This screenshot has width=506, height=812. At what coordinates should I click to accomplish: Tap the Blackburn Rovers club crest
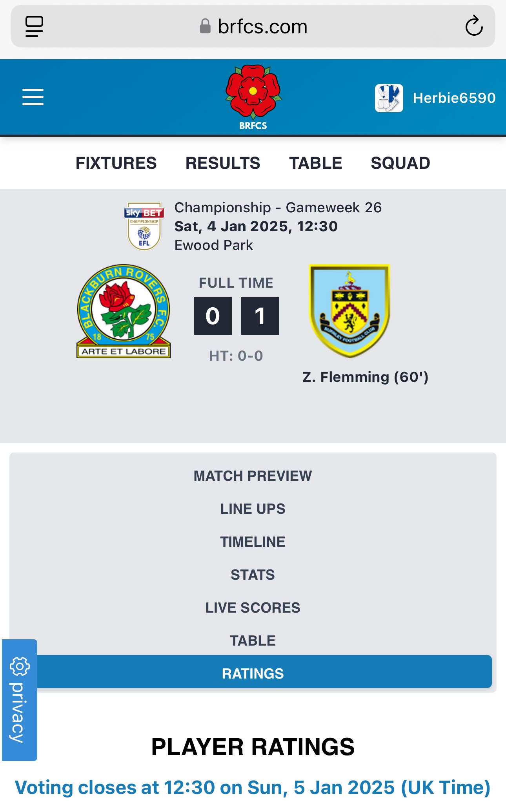point(124,311)
